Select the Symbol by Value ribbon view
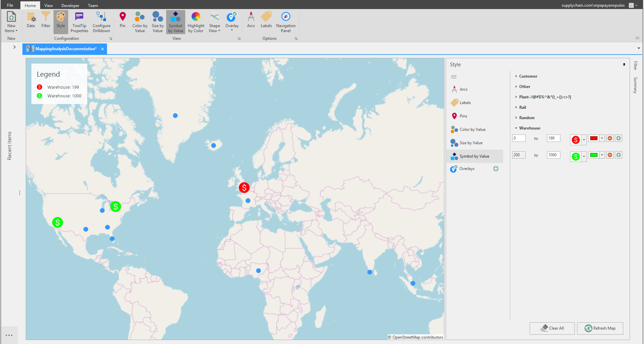Image resolution: width=644 pixels, height=344 pixels. (176, 22)
